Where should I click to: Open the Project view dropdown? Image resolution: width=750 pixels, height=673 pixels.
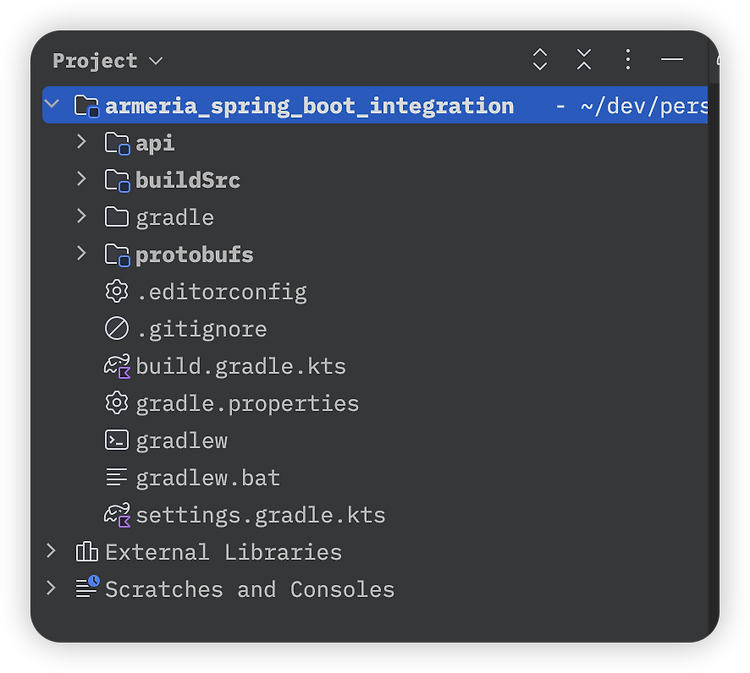pyautogui.click(x=108, y=61)
